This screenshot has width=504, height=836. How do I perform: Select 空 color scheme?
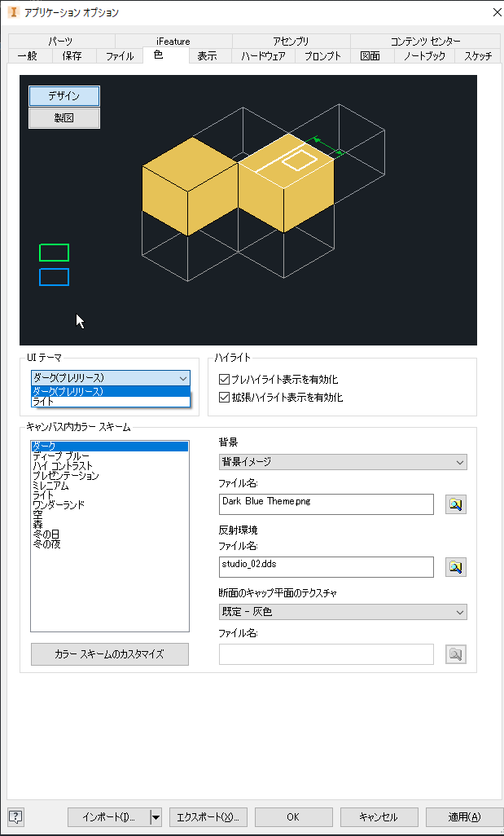tap(110, 514)
